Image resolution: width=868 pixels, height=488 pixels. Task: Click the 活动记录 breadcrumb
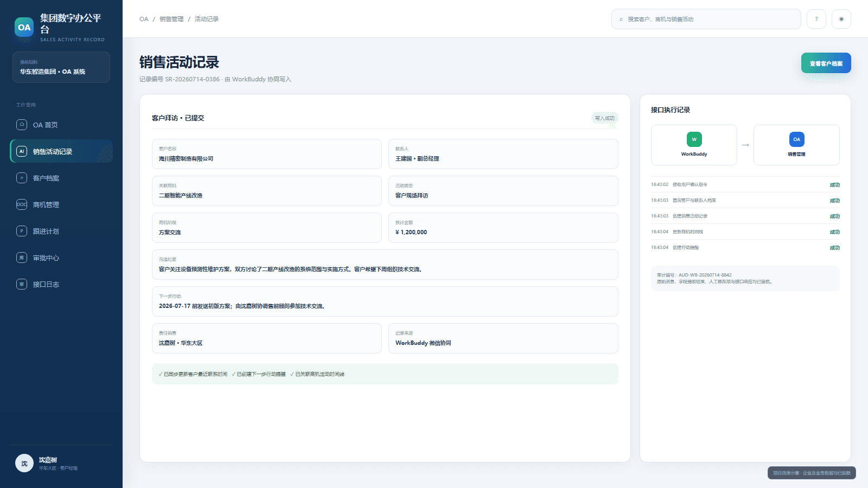[x=207, y=19]
